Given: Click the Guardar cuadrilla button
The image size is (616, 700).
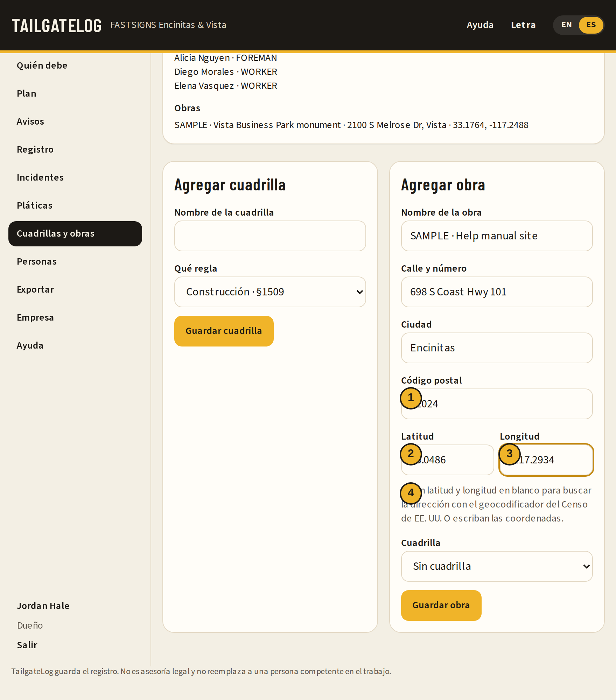Looking at the screenshot, I should [x=224, y=331].
